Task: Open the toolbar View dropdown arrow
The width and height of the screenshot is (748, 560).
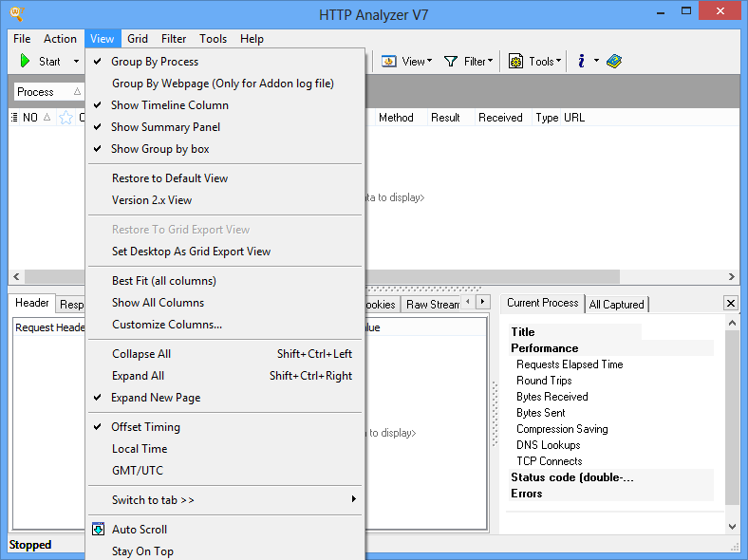Action: 429,61
